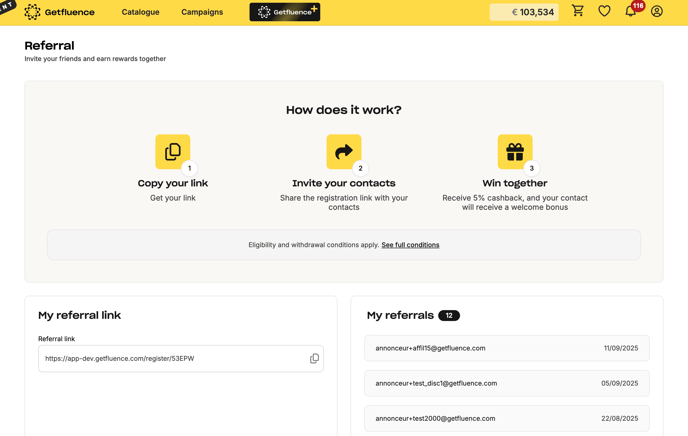The width and height of the screenshot is (688, 436).
Task: Open the shopping cart
Action: pyautogui.click(x=578, y=12)
